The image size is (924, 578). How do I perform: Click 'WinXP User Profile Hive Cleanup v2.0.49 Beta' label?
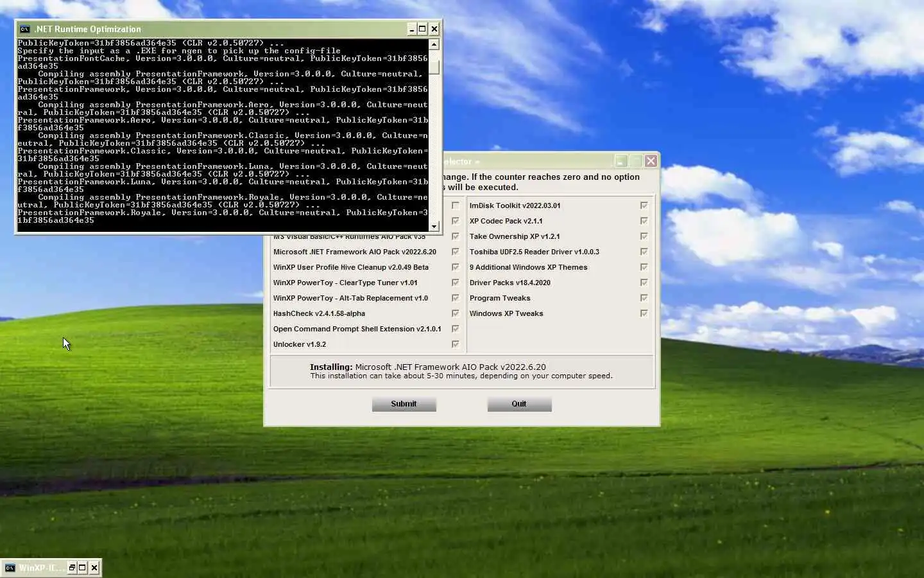pyautogui.click(x=351, y=267)
